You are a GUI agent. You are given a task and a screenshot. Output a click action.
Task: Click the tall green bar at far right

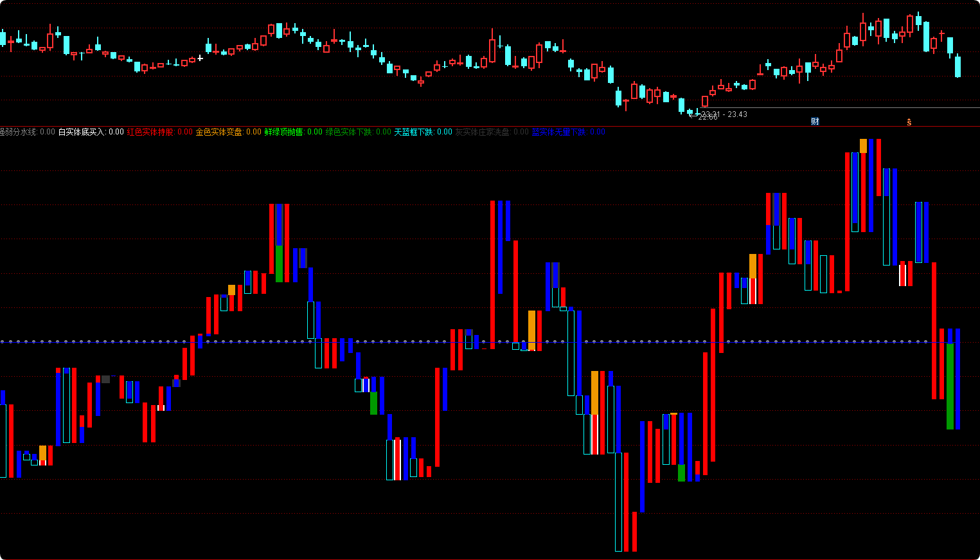tap(950, 386)
